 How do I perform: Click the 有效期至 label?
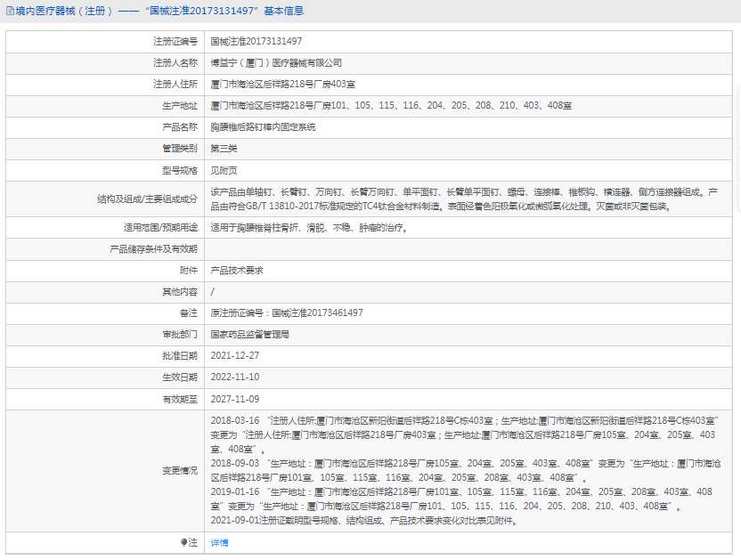[180, 400]
